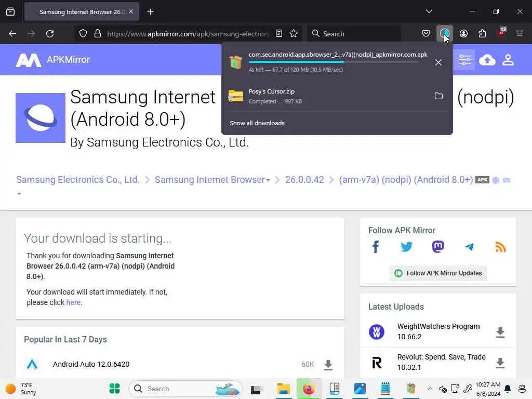The height and width of the screenshot is (399, 532).
Task: Expand the list all tabs chevron
Action: (429, 11)
